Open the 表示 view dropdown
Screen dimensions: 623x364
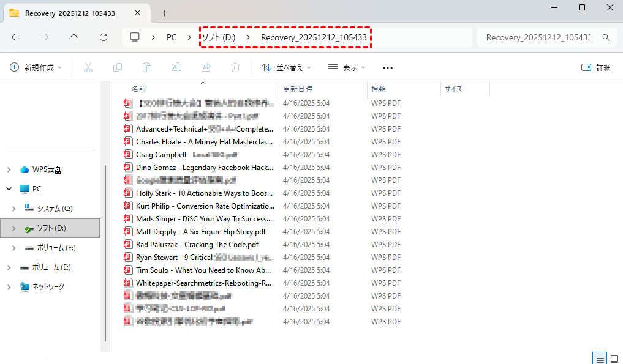coord(347,67)
